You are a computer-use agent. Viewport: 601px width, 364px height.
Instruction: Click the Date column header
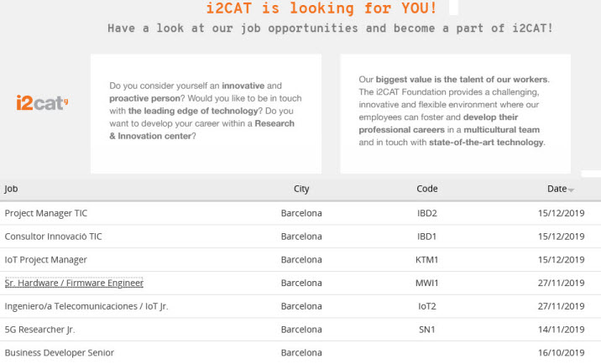click(557, 189)
